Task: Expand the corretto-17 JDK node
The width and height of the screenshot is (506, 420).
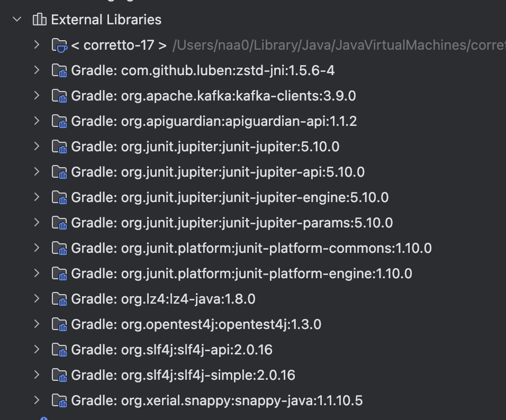Action: pos(37,45)
